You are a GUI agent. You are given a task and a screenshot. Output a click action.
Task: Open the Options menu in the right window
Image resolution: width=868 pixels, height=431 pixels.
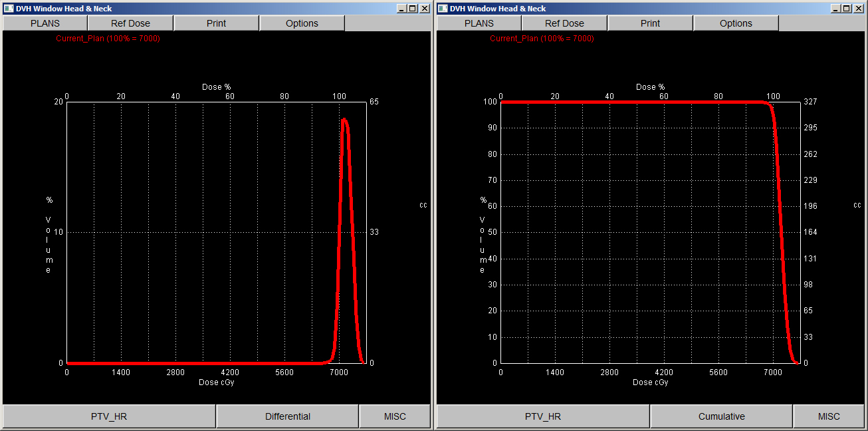736,23
